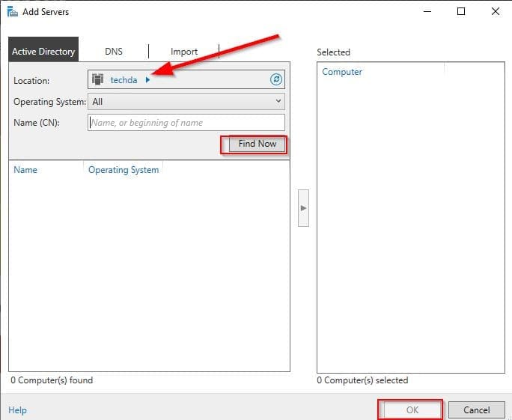Screen dimensions: 512x420
Task: Expand the techda location arrow
Action: coord(147,79)
